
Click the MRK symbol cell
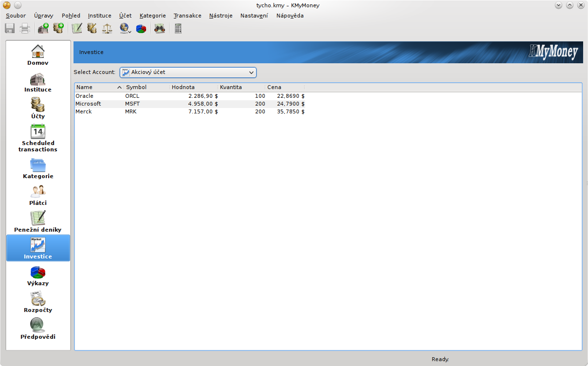[131, 111]
